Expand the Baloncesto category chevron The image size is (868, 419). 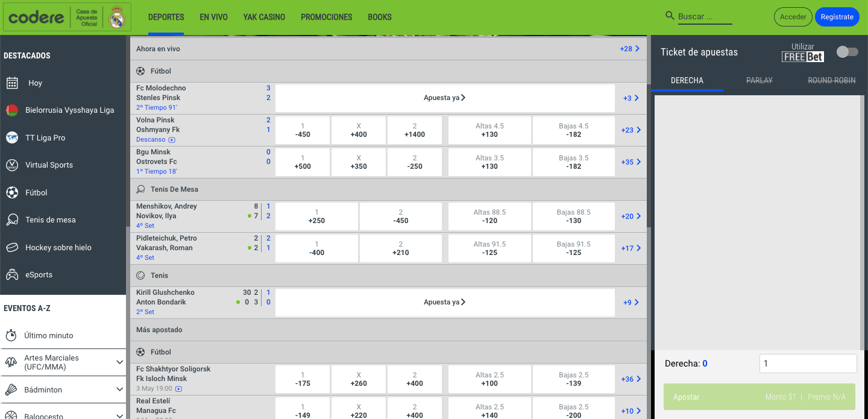(119, 415)
